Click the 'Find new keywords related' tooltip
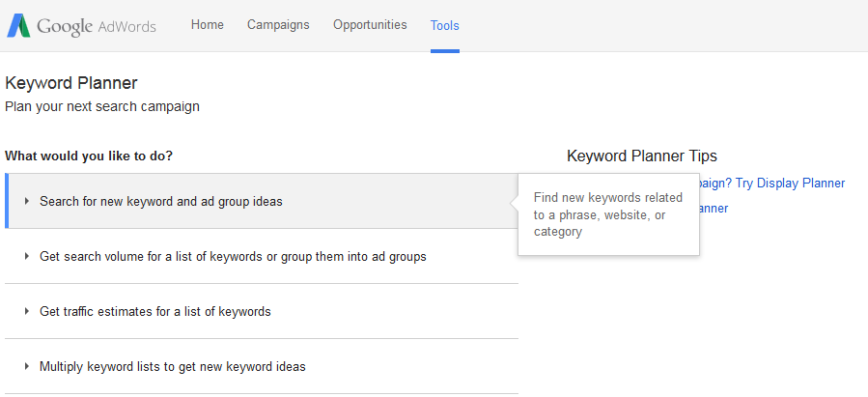868x397 pixels. click(x=608, y=214)
